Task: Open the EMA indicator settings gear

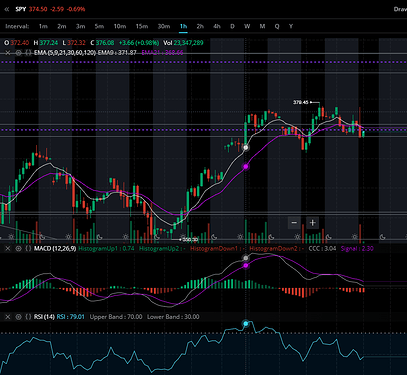Action: tap(19, 53)
